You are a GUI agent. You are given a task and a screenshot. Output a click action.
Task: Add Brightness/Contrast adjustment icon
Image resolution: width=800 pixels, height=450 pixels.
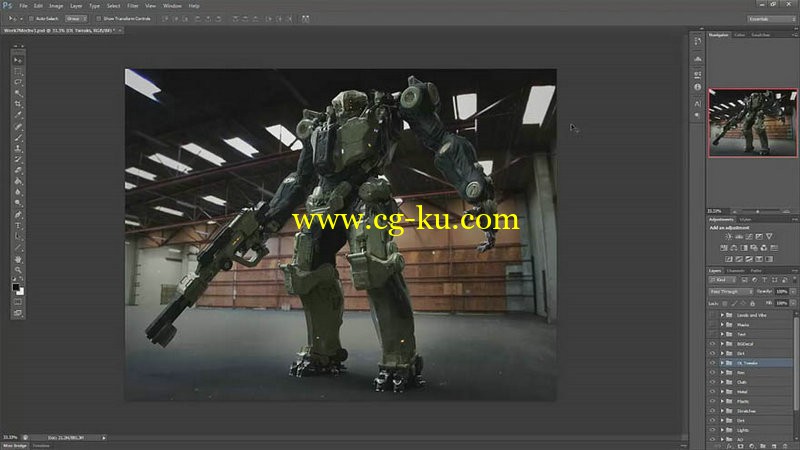pos(729,237)
